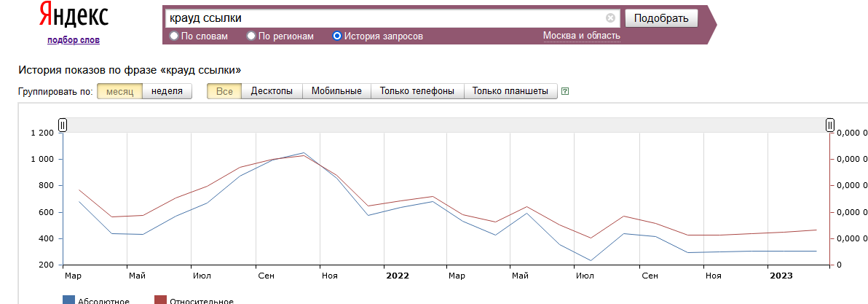Group by месяц

coord(120,91)
